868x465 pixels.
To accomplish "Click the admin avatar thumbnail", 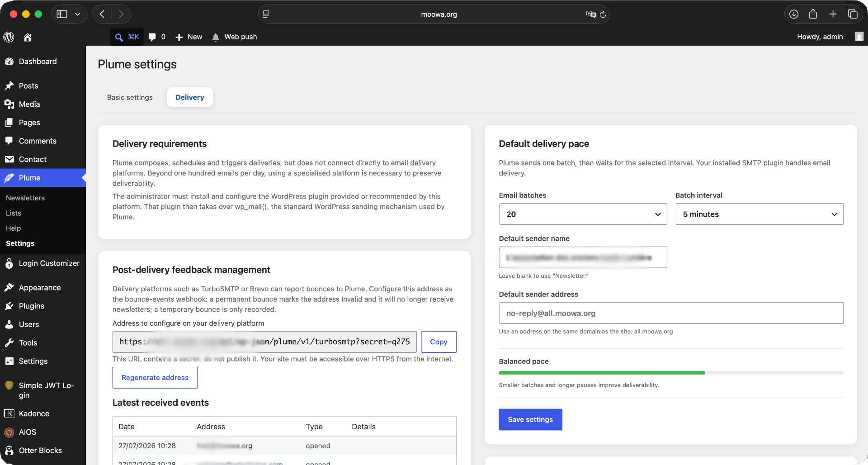I will click(859, 37).
